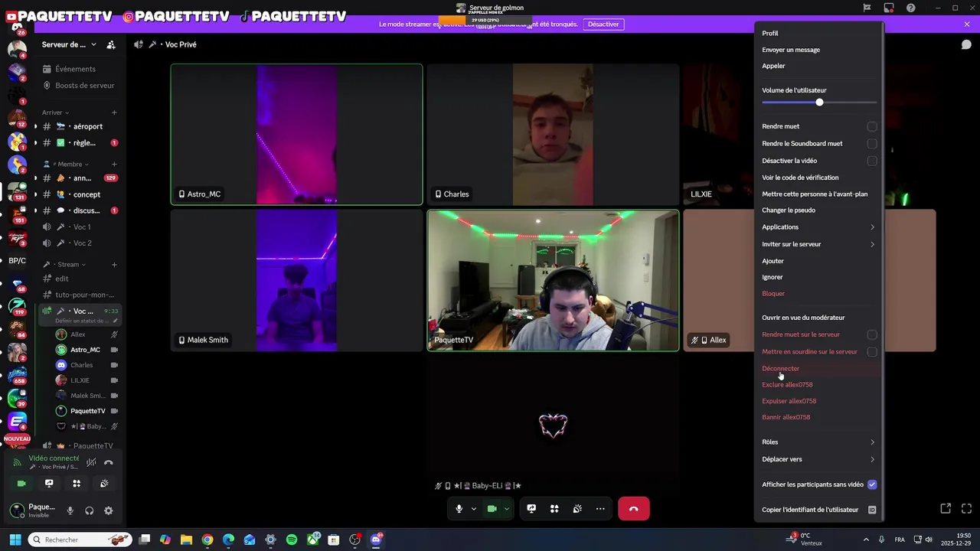The width and height of the screenshot is (980, 551).
Task: Open activities from the call control bar
Action: (x=554, y=509)
